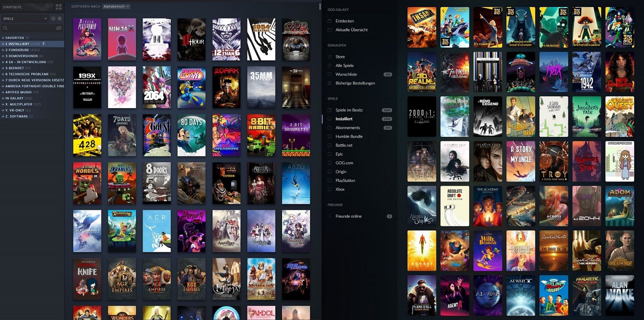Open 8-Bit Armies cover in Steam
The height and width of the screenshot is (320, 644).
(x=261, y=135)
